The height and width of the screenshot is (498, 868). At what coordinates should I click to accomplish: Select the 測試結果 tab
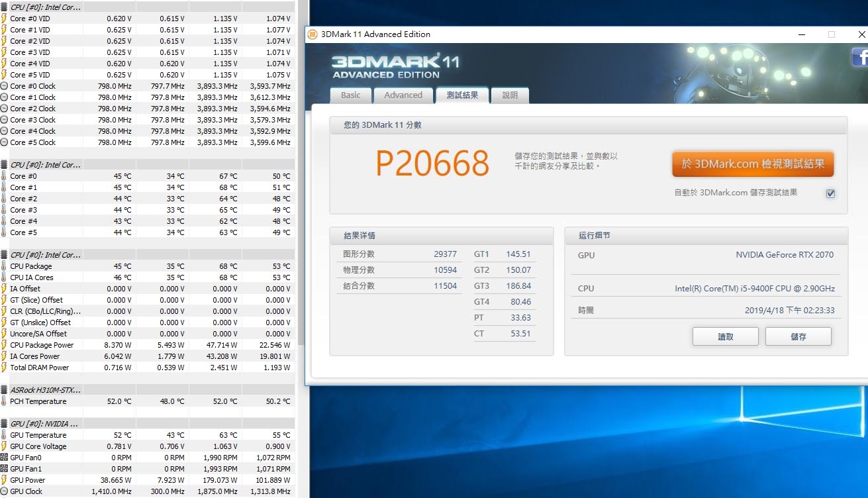tap(462, 95)
